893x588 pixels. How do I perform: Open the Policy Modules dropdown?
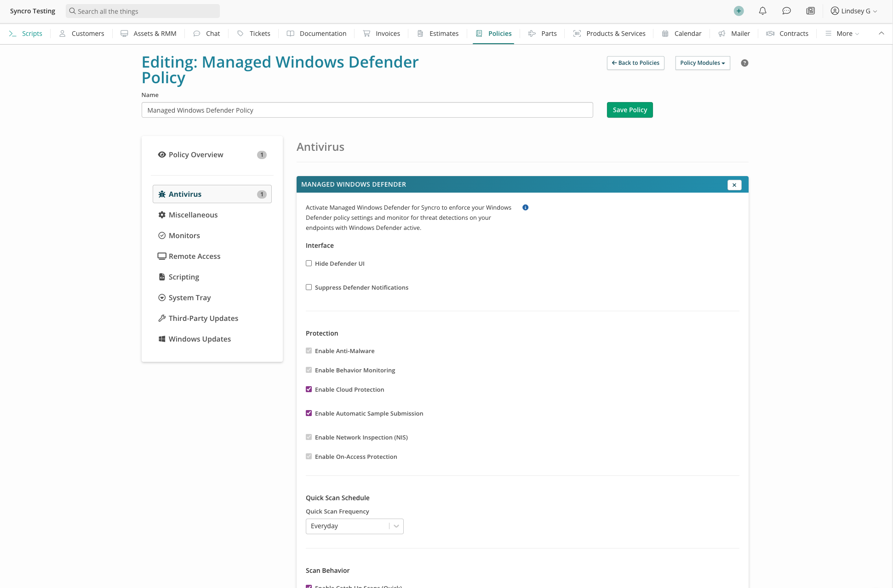tap(702, 63)
